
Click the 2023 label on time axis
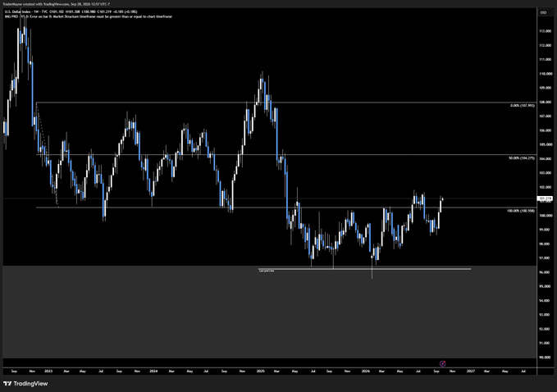(48, 371)
